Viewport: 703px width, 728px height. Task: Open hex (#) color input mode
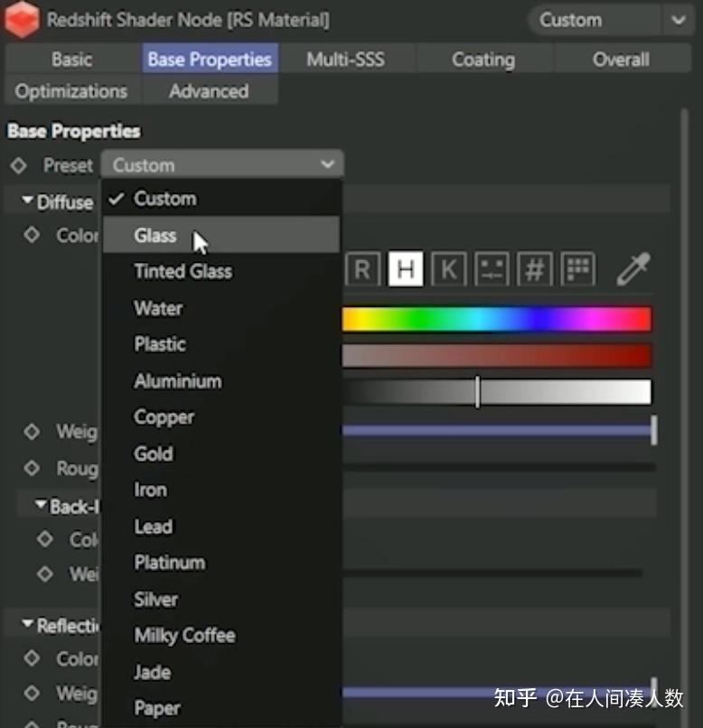[x=535, y=268]
